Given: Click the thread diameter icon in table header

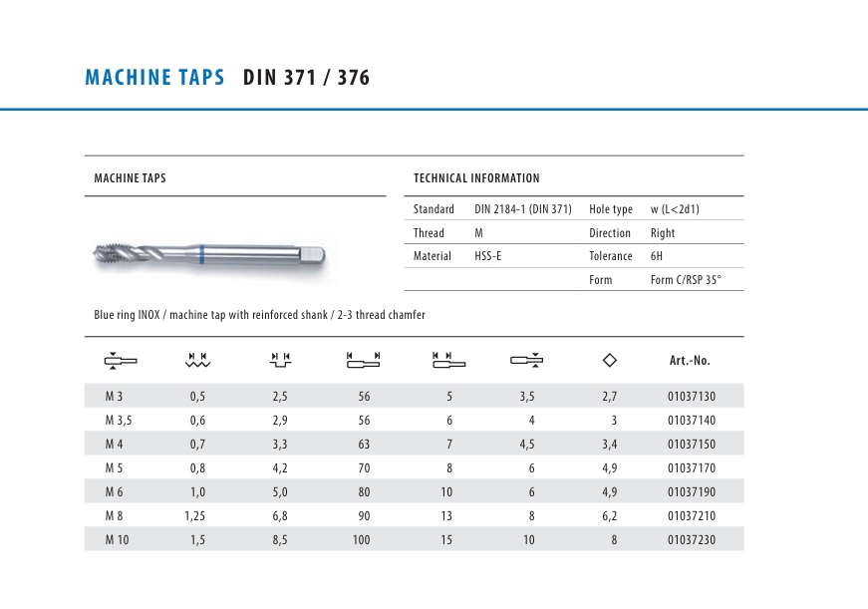Looking at the screenshot, I should (x=121, y=360).
